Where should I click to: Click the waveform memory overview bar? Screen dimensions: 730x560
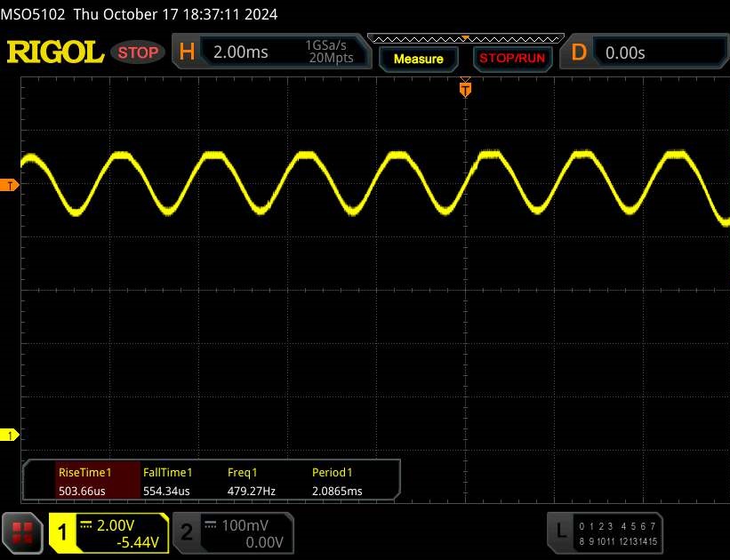coord(465,38)
